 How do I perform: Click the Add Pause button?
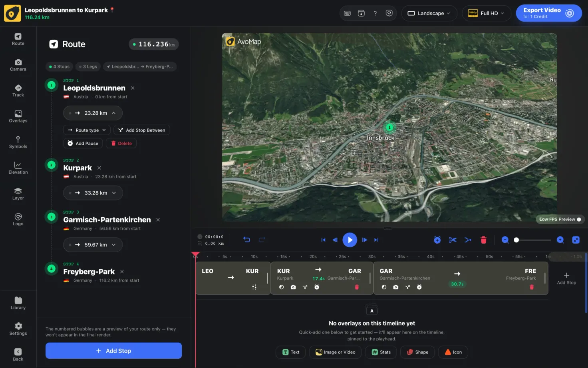pyautogui.click(x=83, y=143)
